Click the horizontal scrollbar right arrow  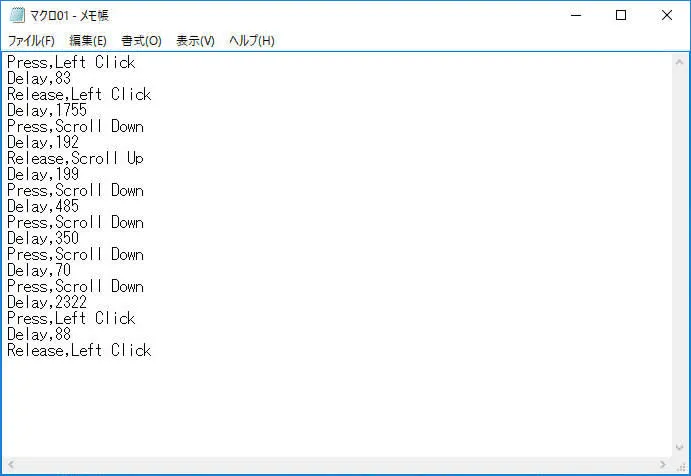coord(662,464)
